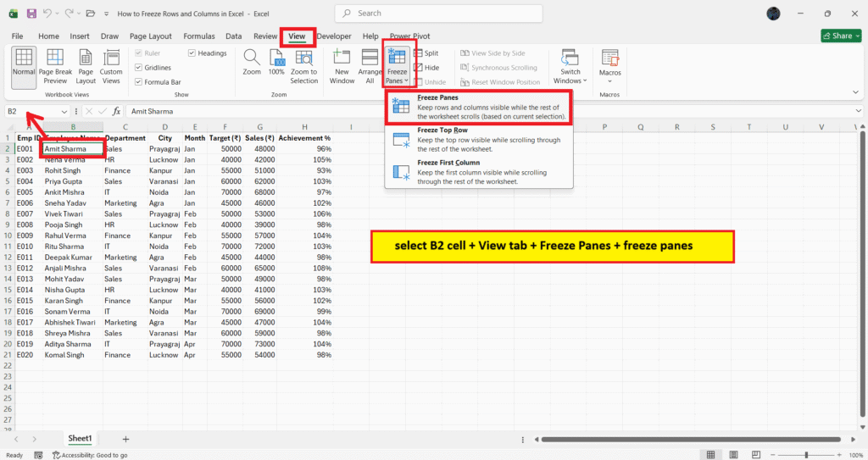Screen dimensions: 868x460
Task: Collapse the ribbon with the chevron
Action: point(855,91)
